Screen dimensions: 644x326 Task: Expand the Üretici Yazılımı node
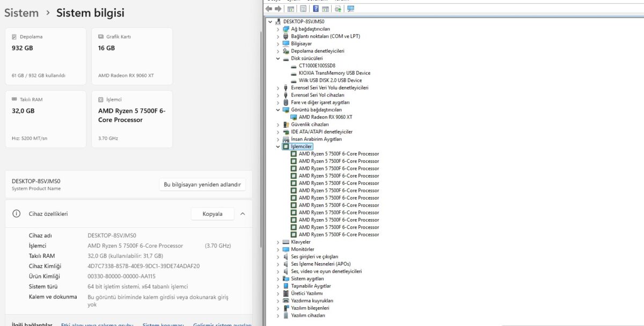(x=278, y=293)
